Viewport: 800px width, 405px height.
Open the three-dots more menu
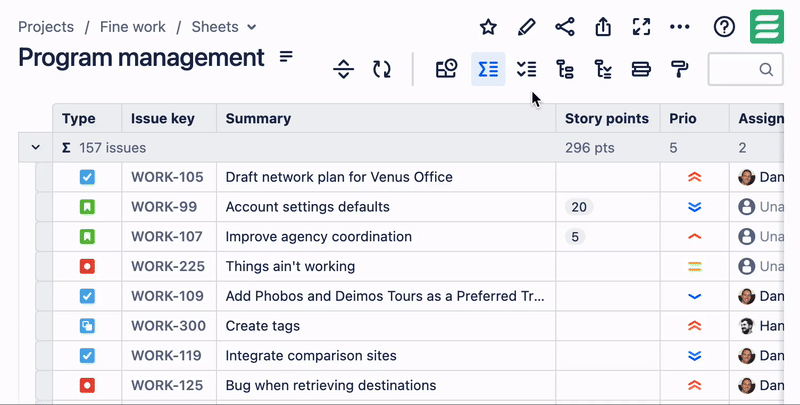(680, 27)
